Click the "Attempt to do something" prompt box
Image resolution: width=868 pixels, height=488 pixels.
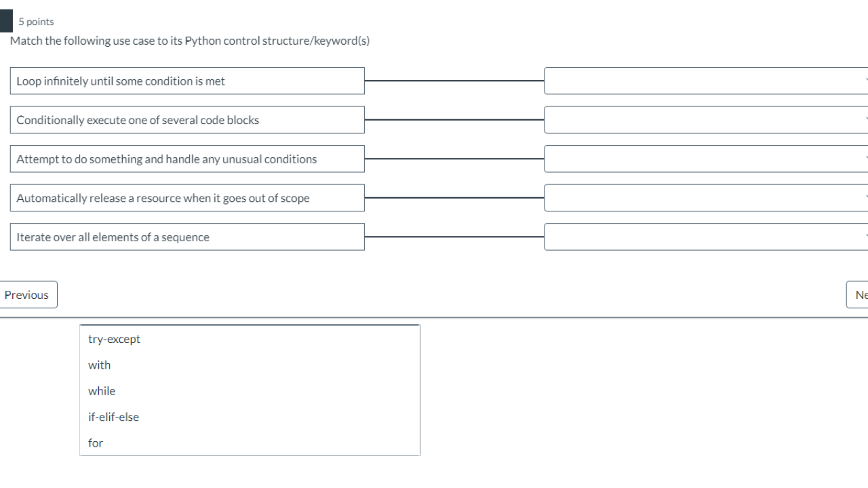(x=187, y=159)
